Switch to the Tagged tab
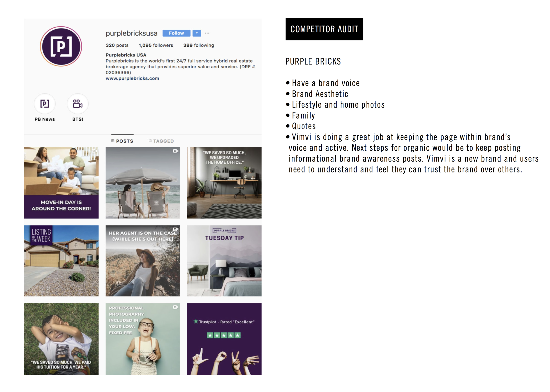 point(161,141)
